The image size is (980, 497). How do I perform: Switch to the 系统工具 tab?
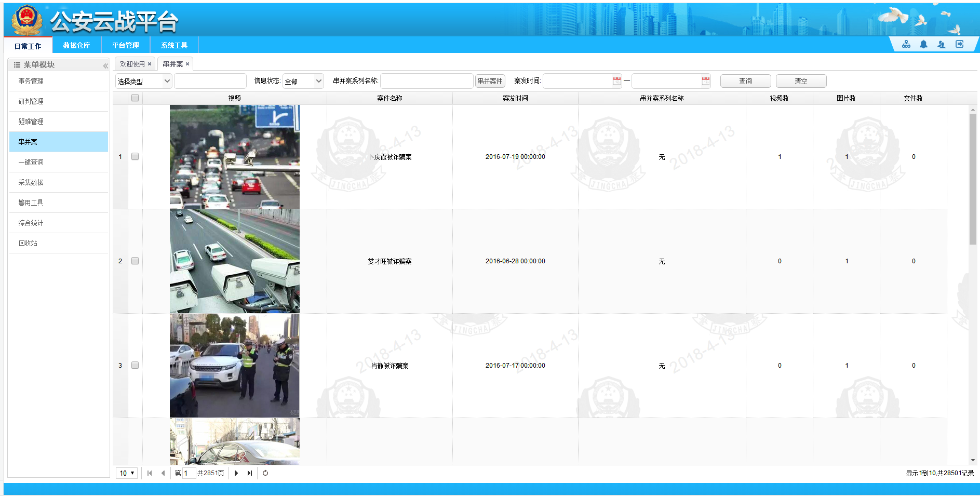click(174, 45)
